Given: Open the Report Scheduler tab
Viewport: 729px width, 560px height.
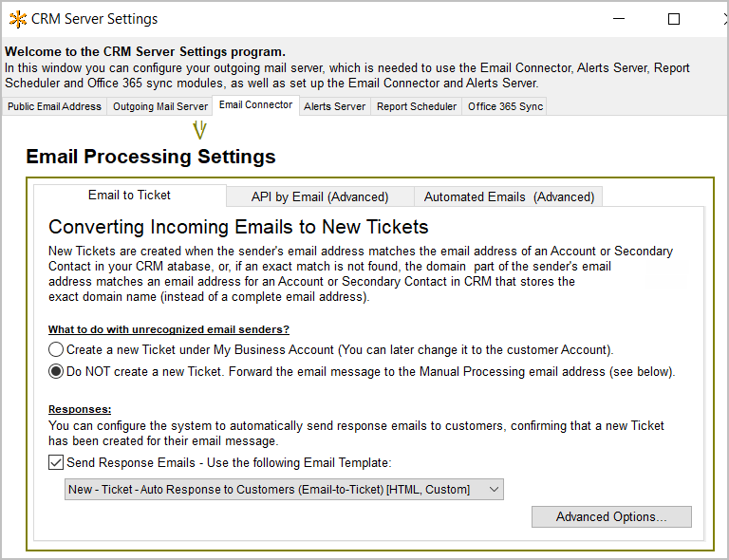Looking at the screenshot, I should click(x=416, y=106).
